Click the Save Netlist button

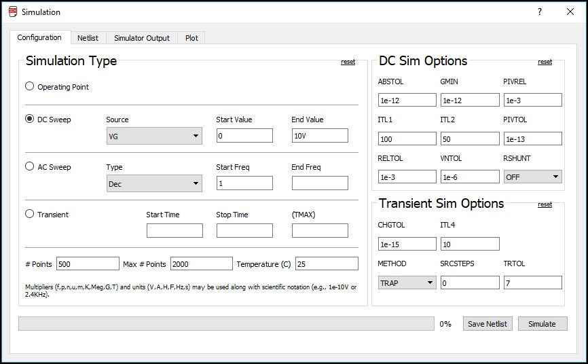pyautogui.click(x=488, y=324)
